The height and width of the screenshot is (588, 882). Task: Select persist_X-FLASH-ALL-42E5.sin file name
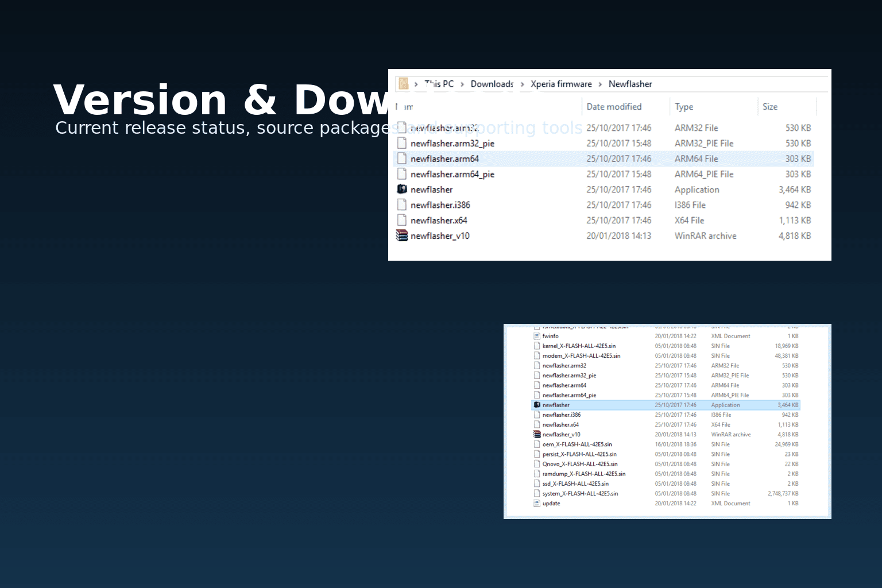coord(579,454)
